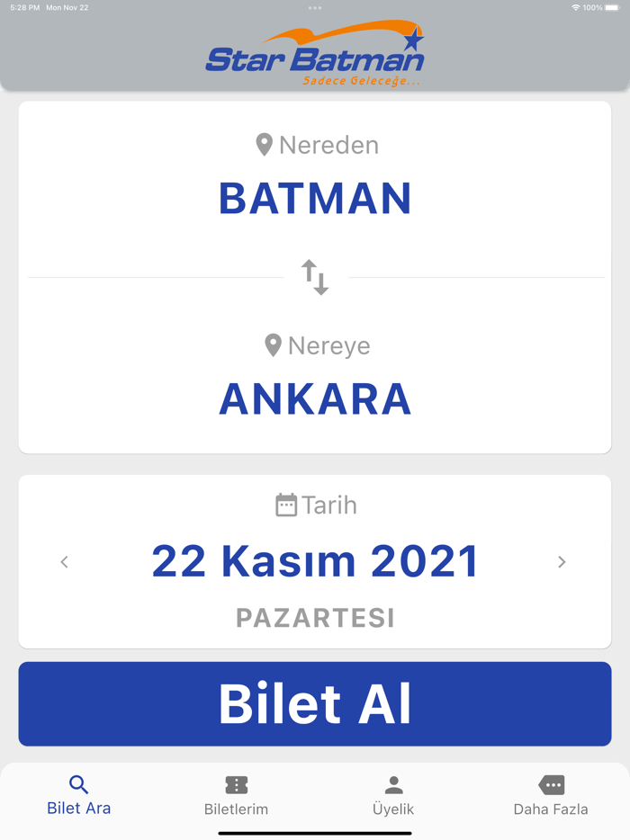Click the calendar icon above the date

point(285,505)
